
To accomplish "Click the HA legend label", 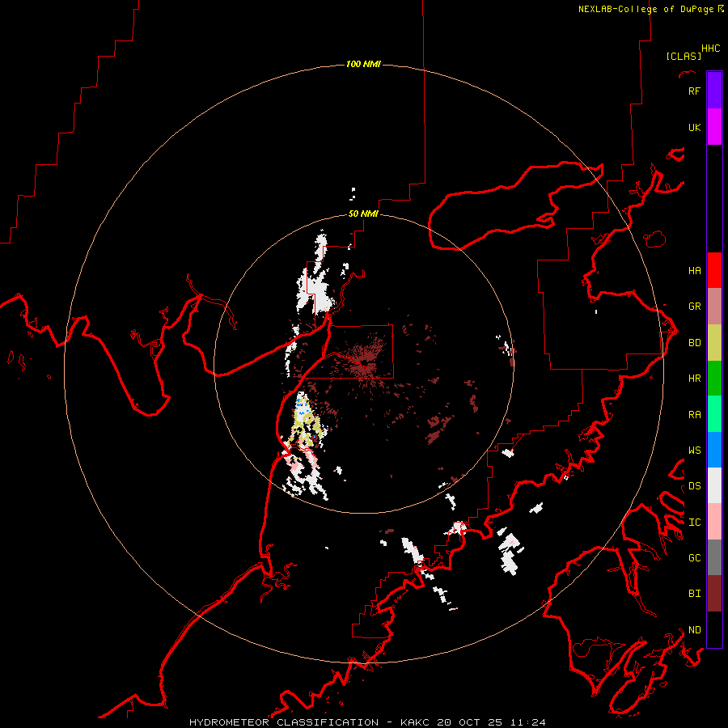I will (x=694, y=270).
